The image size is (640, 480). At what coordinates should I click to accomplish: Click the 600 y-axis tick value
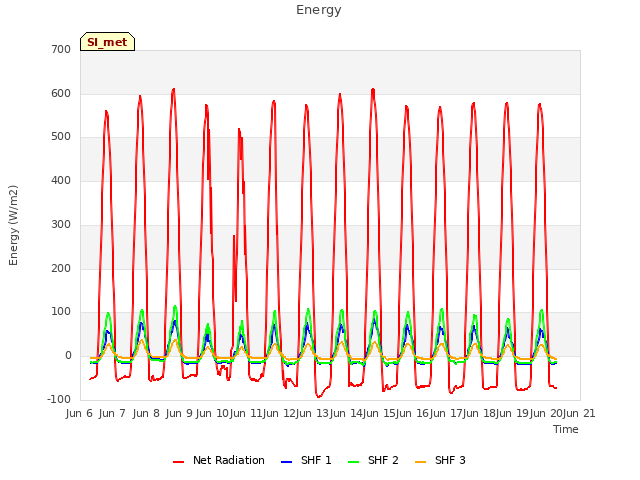[x=61, y=93]
